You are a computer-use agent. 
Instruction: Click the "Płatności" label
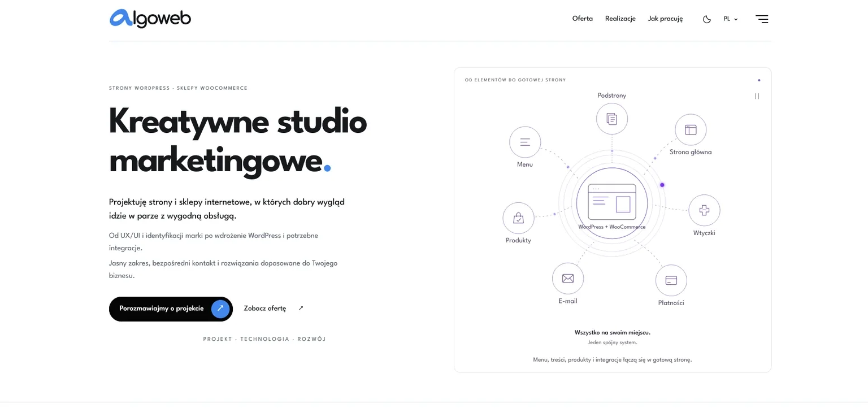[671, 303]
